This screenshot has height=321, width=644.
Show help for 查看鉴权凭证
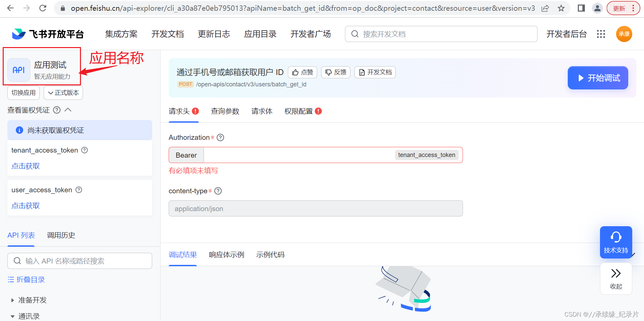pos(57,110)
